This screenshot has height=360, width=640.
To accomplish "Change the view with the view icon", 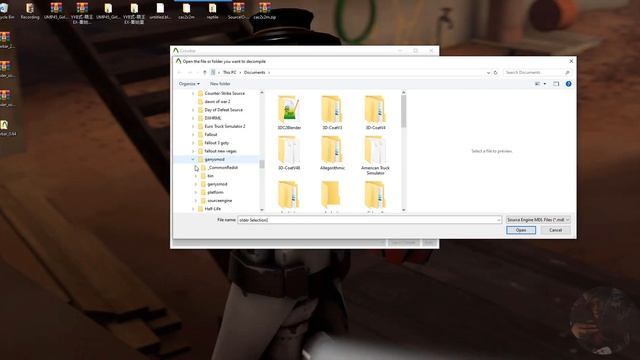I will pyautogui.click(x=538, y=84).
